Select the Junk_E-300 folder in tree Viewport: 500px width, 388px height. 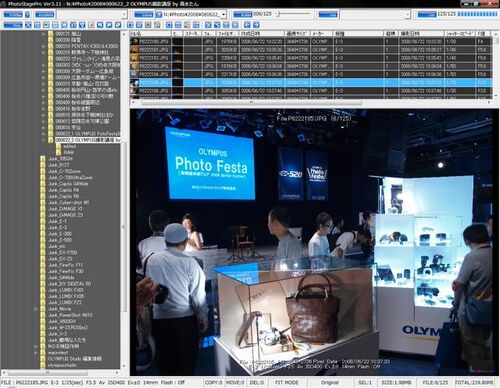click(60, 234)
